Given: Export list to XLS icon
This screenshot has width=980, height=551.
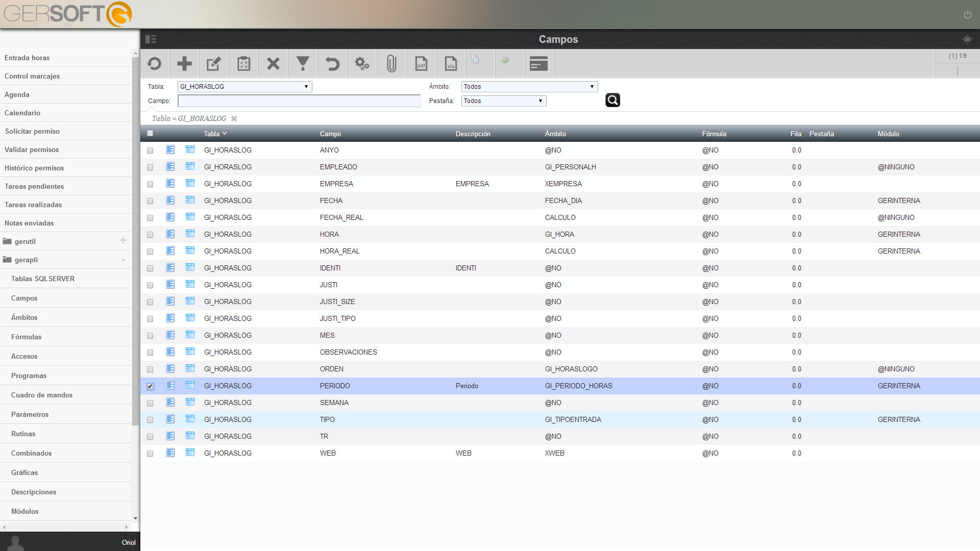Looking at the screenshot, I should [x=451, y=64].
